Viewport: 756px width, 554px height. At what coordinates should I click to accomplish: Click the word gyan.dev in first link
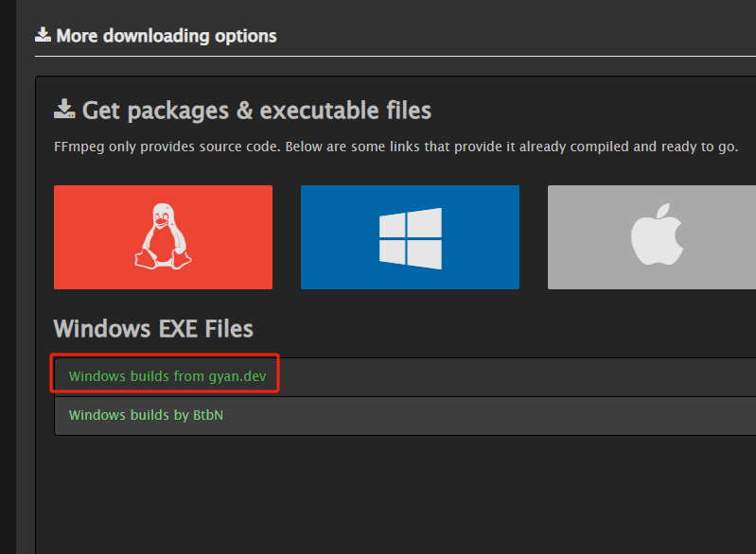click(x=237, y=376)
